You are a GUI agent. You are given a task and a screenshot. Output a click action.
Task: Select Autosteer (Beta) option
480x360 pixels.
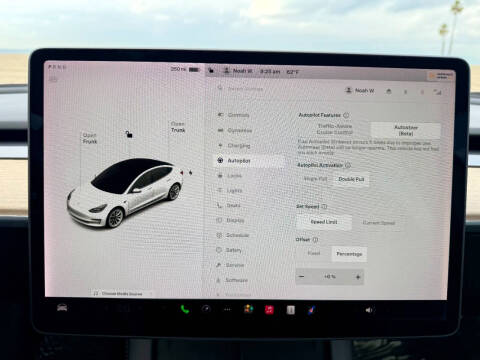[406, 130]
